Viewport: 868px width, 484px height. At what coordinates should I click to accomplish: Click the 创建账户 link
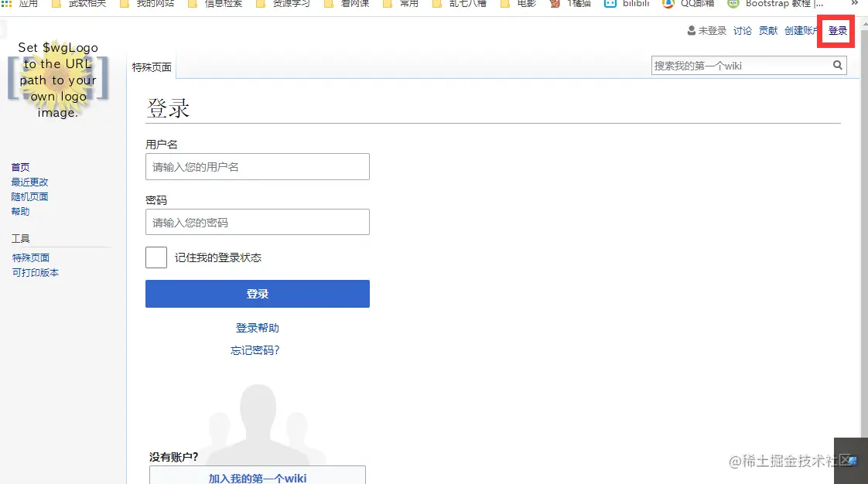click(801, 31)
